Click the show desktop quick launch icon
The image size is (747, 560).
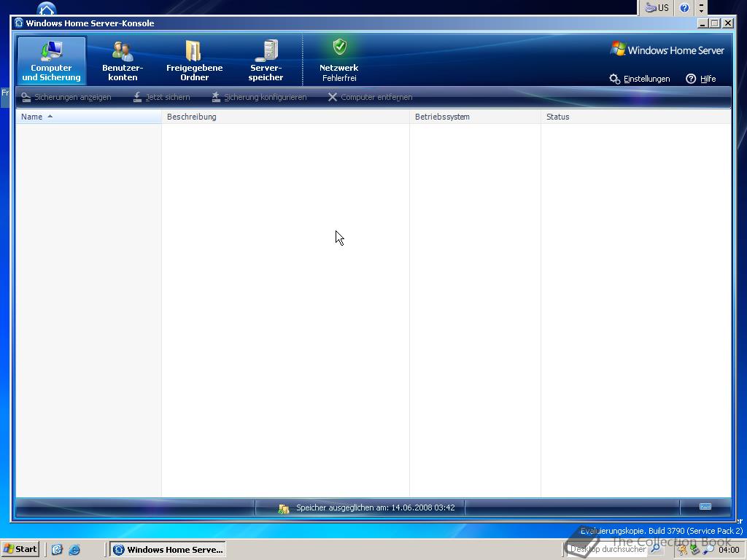pyautogui.click(x=57, y=550)
